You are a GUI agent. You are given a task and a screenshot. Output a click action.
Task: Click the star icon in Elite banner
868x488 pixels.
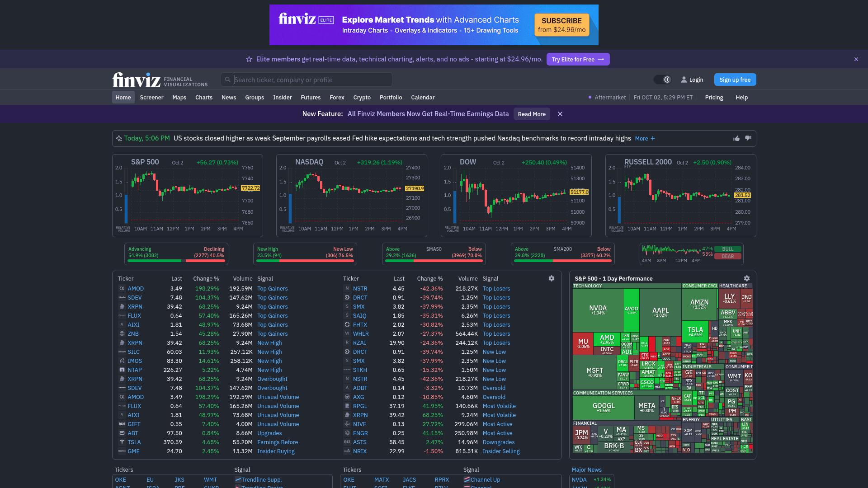pos(249,59)
